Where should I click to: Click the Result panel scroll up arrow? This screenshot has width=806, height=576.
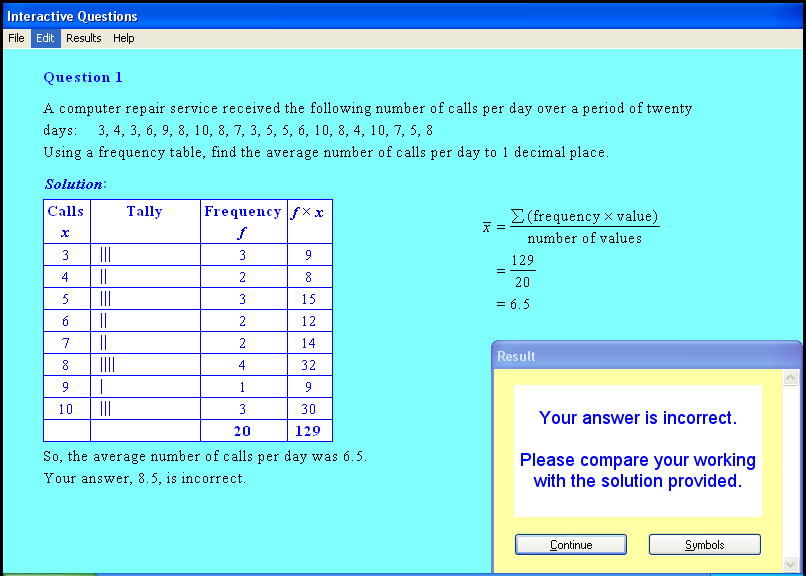point(791,378)
